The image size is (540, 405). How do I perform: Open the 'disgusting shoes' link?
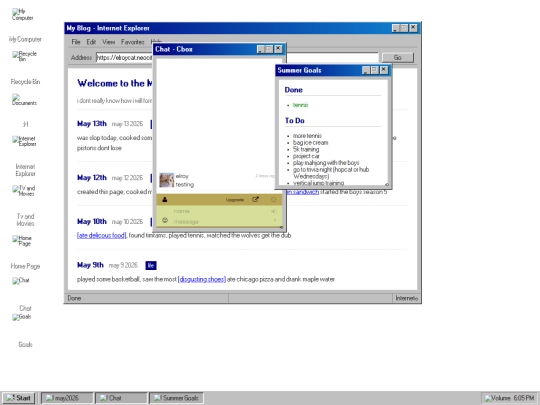point(202,279)
